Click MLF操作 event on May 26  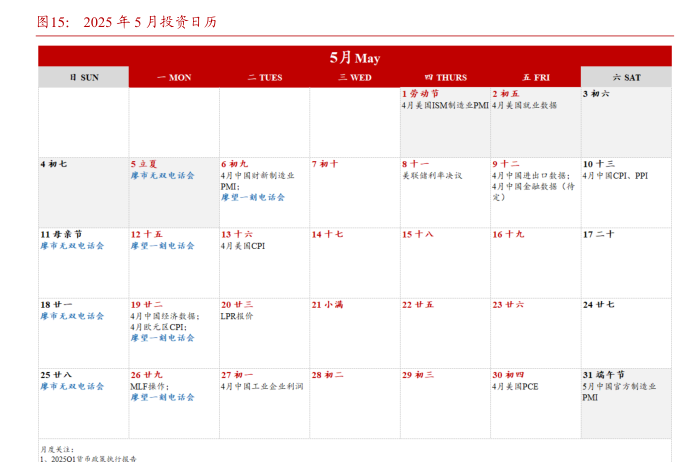[x=150, y=386]
